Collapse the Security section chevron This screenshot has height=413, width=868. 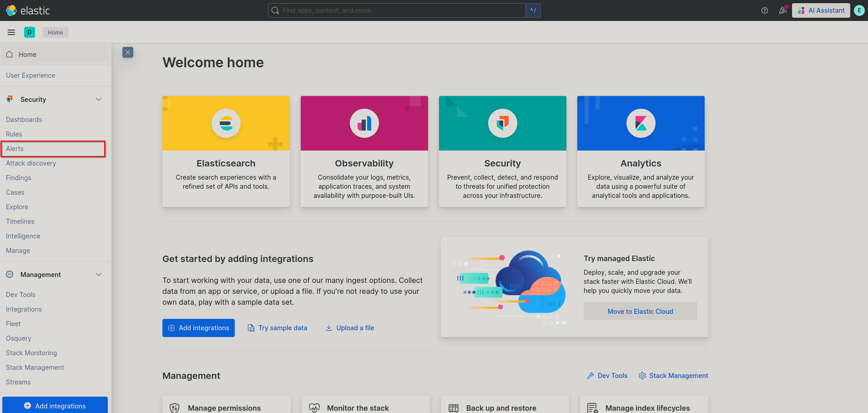pos(99,99)
